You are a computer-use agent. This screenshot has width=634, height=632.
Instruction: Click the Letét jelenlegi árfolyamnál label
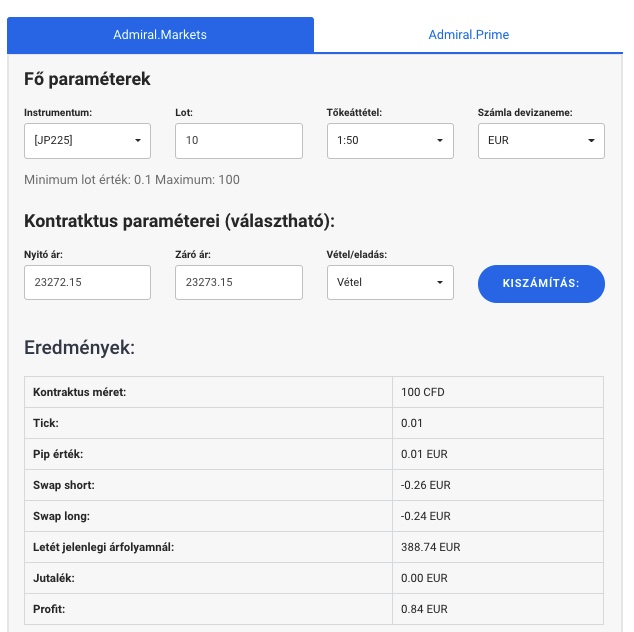coord(104,547)
